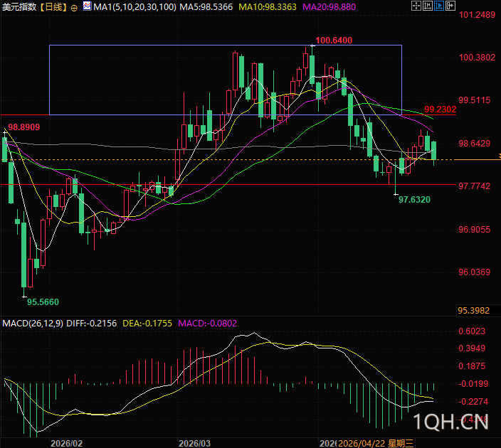Click the candlestick chart style icon
The width and height of the screenshot is (501, 448).
(428, 6)
